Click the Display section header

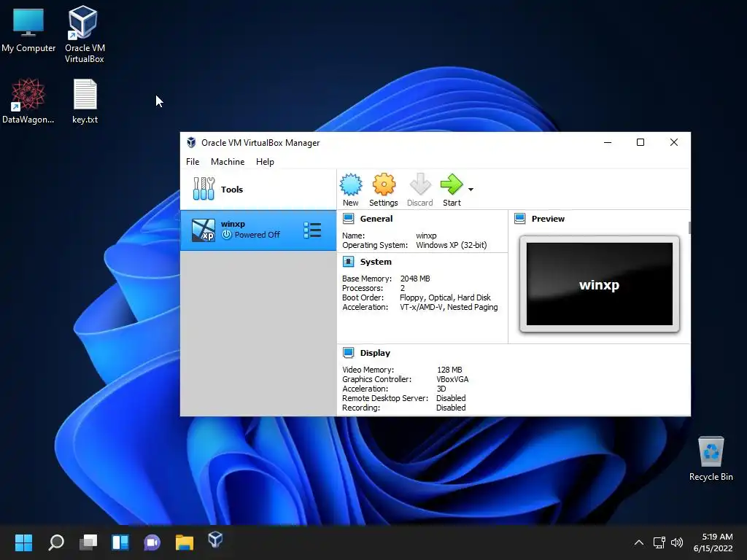click(375, 353)
